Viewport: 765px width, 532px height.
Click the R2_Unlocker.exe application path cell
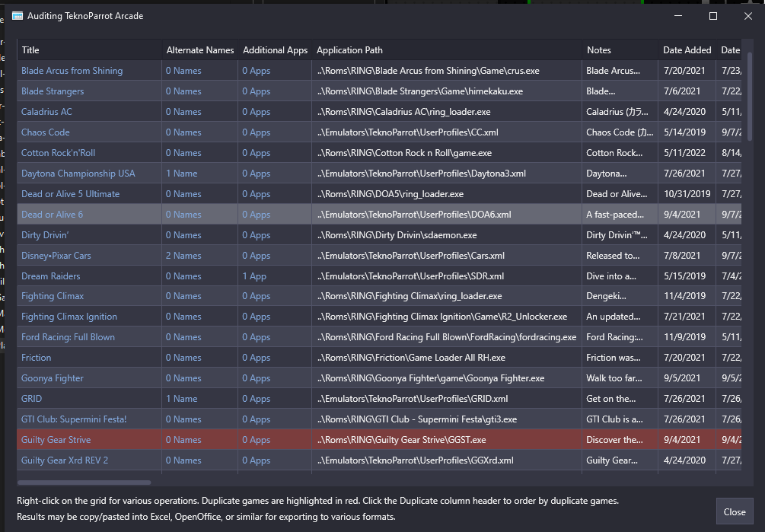coord(446,317)
